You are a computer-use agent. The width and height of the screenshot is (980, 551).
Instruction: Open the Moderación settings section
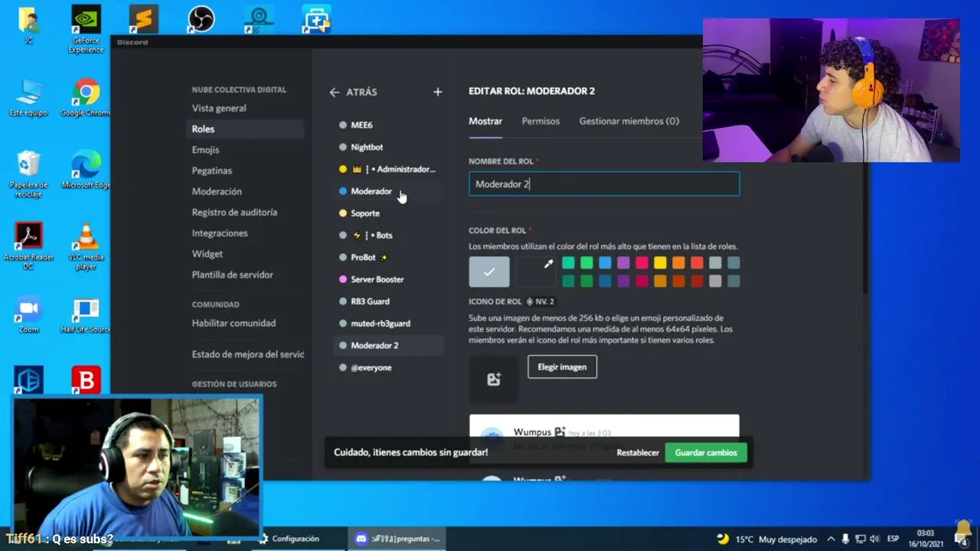coord(217,191)
